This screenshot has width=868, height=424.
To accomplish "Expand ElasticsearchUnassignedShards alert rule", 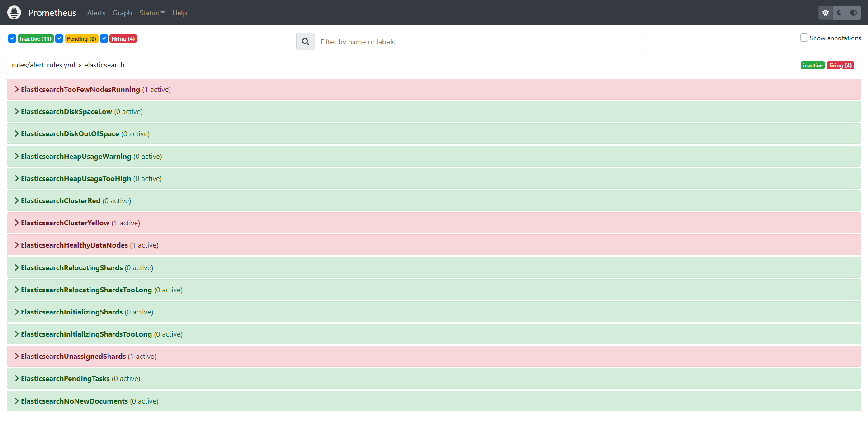I will [434, 356].
